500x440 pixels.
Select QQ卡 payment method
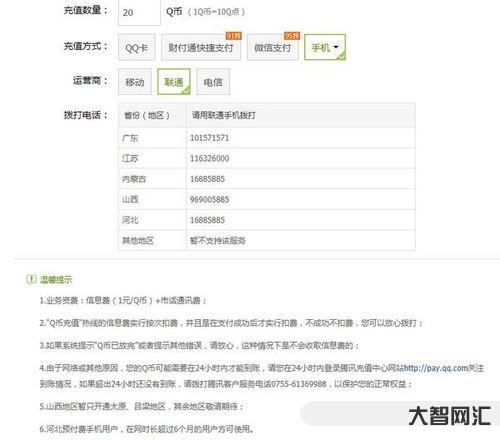click(137, 48)
